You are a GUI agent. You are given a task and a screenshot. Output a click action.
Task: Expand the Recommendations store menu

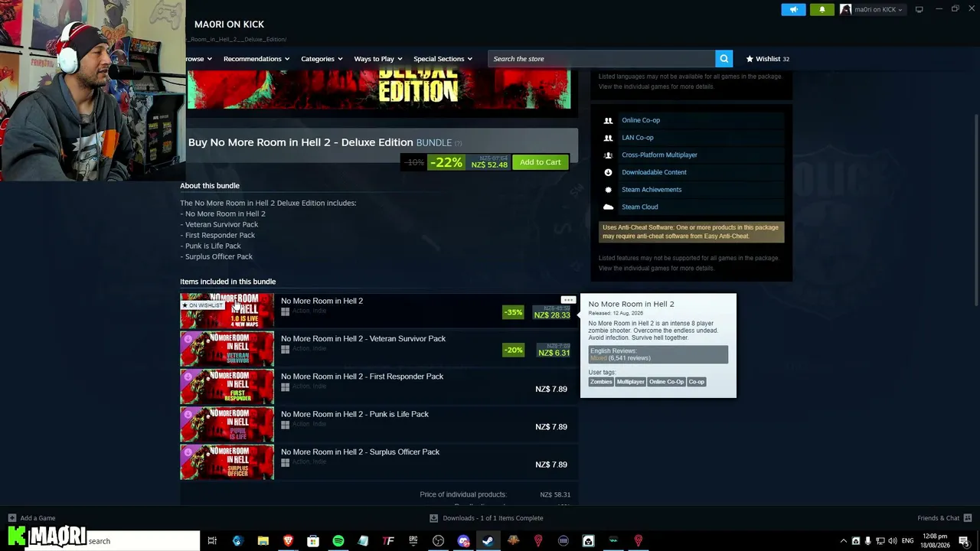256,59
